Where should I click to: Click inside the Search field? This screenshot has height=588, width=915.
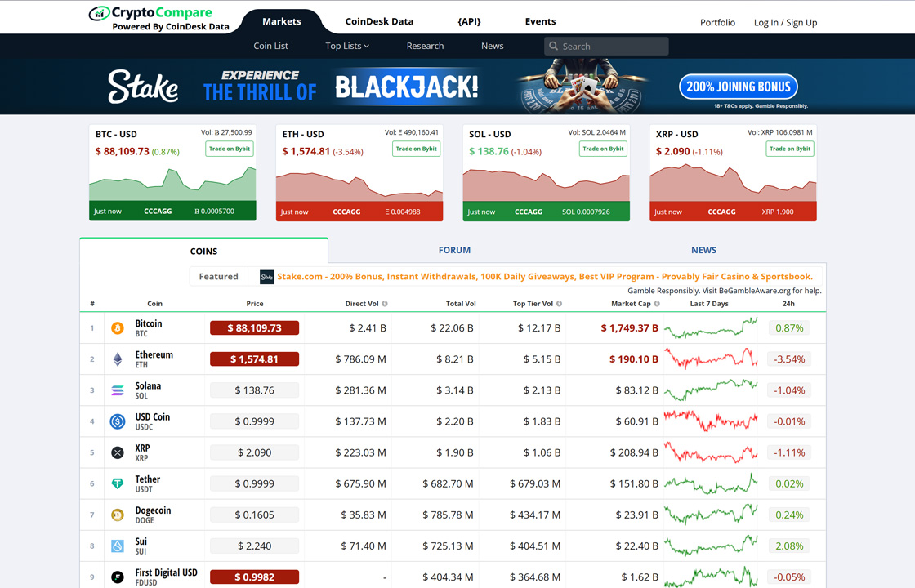tap(606, 46)
